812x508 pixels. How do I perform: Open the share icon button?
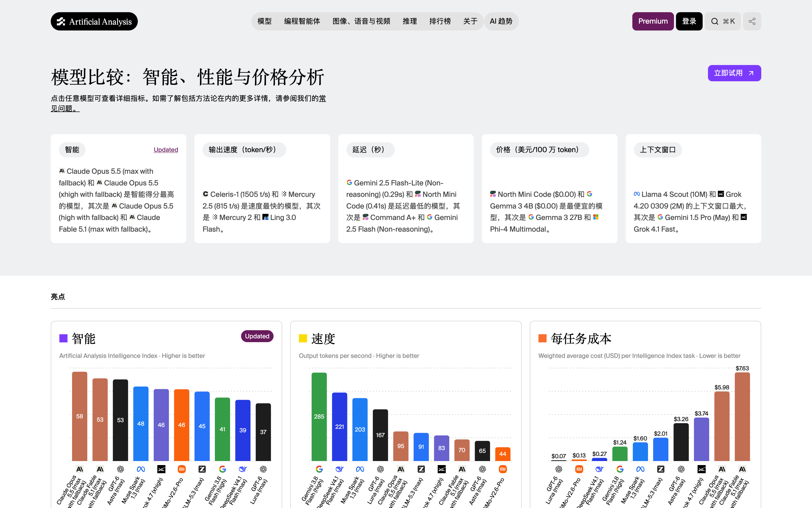click(x=752, y=21)
